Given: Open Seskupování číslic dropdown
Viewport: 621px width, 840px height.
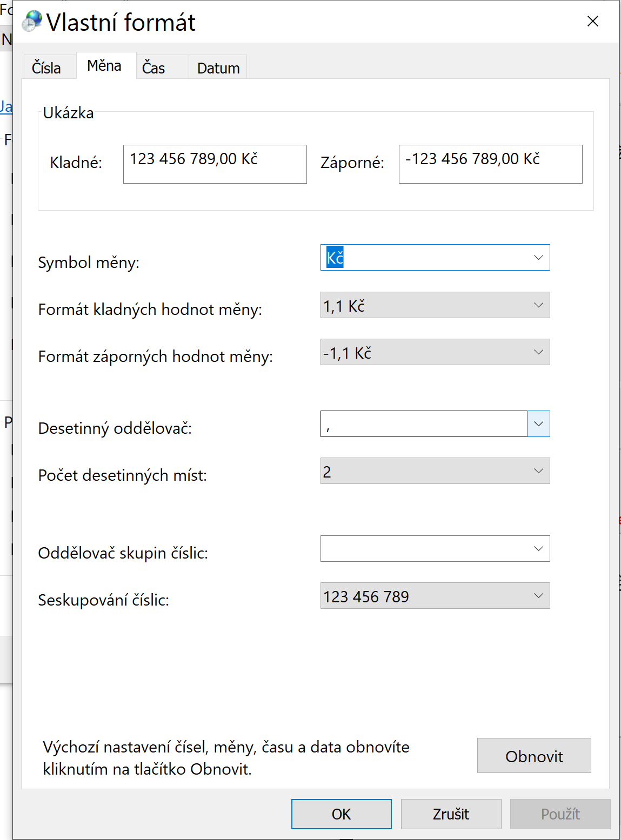Looking at the screenshot, I should pyautogui.click(x=538, y=596).
